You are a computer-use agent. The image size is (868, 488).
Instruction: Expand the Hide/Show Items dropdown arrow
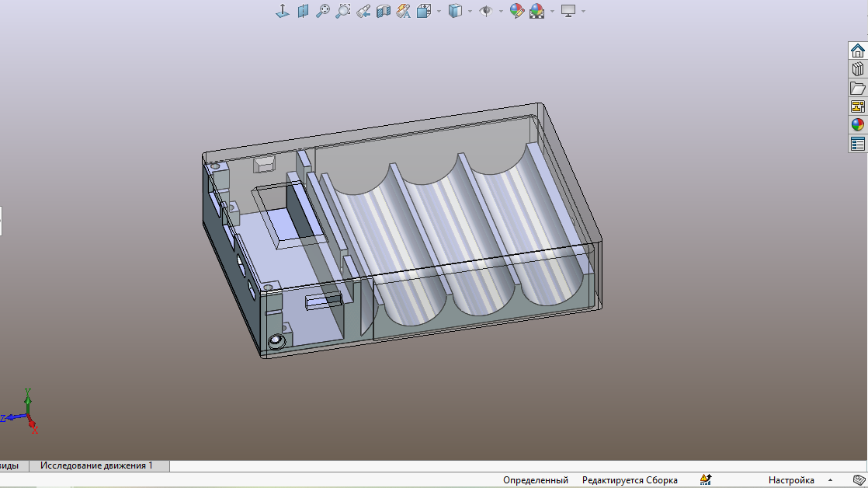tap(501, 11)
